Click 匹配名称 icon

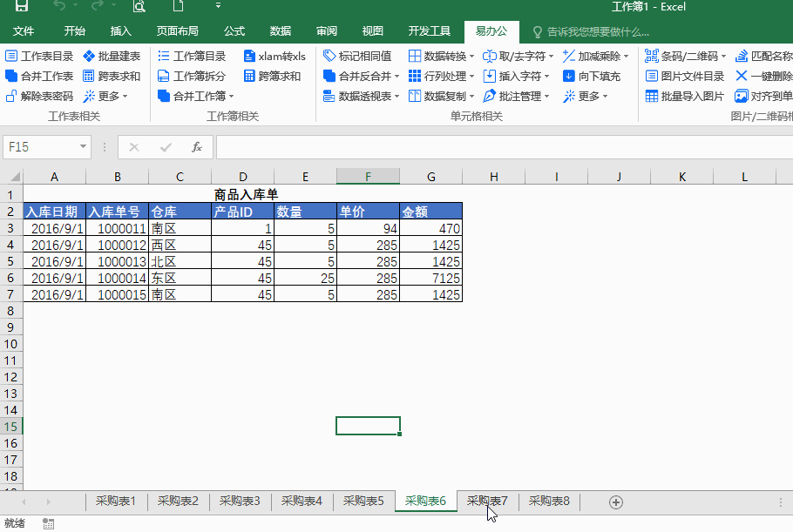[x=742, y=56]
